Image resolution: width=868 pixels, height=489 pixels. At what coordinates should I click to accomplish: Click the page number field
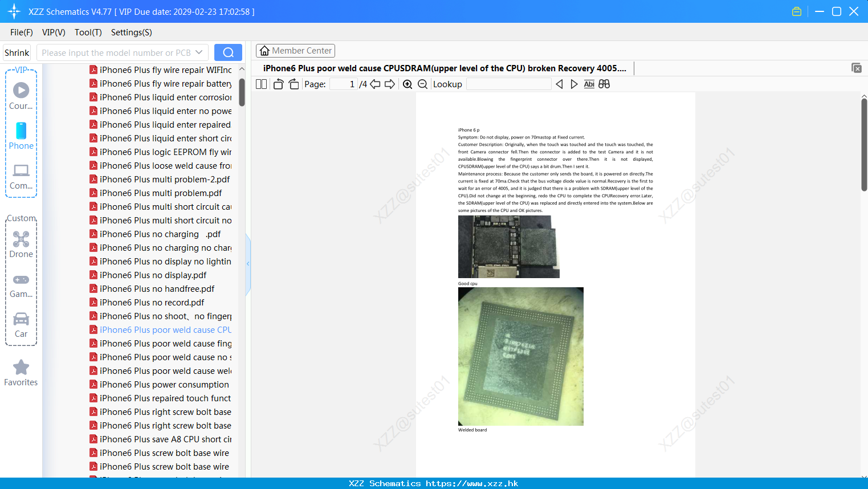pyautogui.click(x=344, y=84)
